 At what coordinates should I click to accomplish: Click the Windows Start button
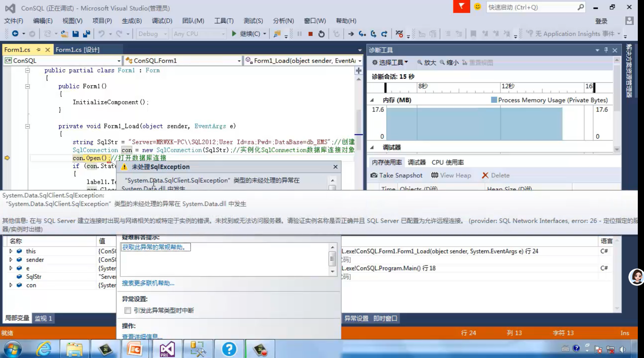[13, 349]
